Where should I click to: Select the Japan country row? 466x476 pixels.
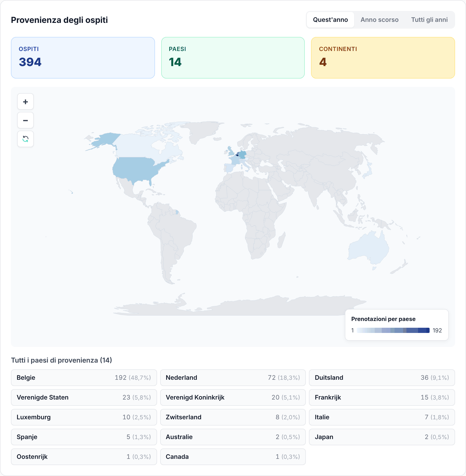[x=382, y=437]
